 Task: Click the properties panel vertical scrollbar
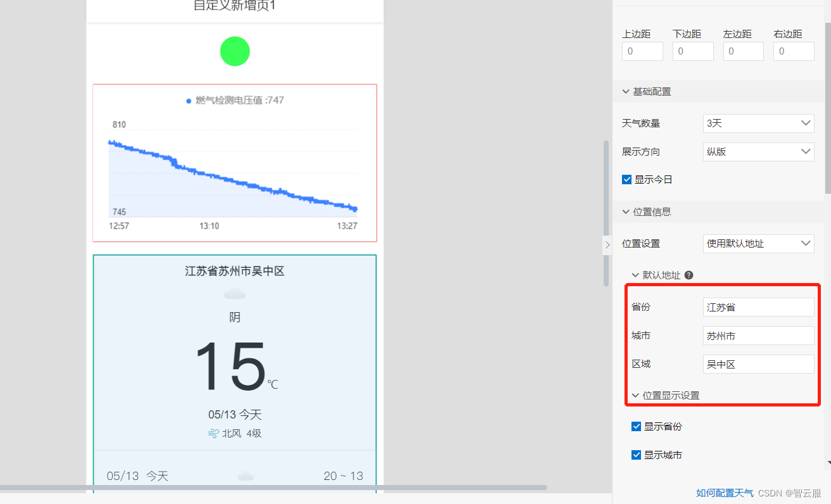pyautogui.click(x=828, y=108)
